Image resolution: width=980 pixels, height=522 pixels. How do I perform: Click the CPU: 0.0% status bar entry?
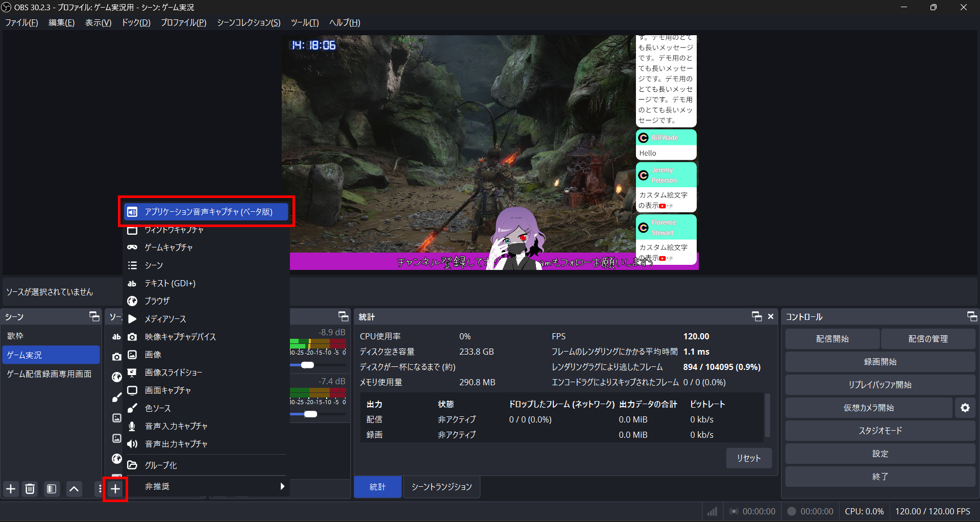click(x=864, y=511)
